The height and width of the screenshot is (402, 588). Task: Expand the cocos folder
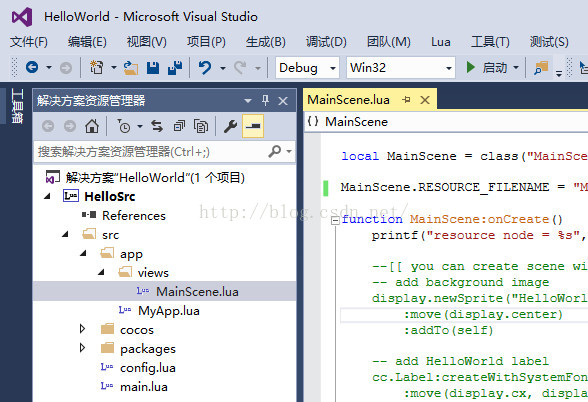(82, 329)
